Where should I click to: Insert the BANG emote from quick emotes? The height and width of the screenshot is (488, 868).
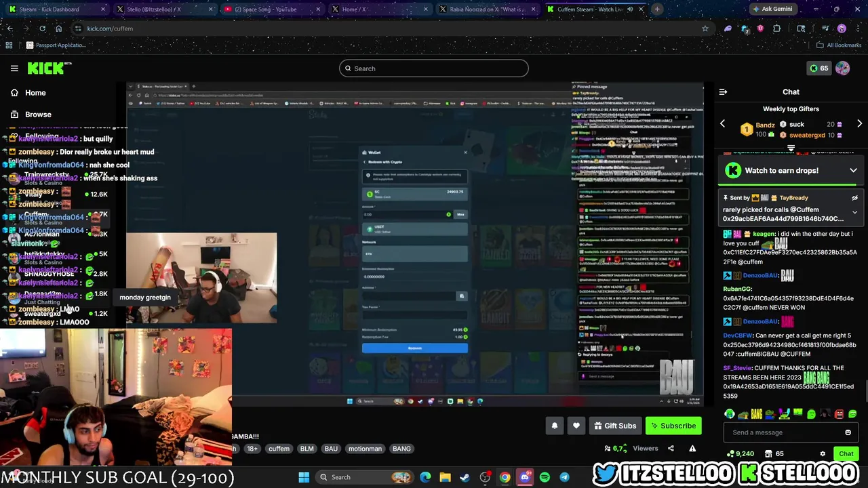(x=757, y=414)
